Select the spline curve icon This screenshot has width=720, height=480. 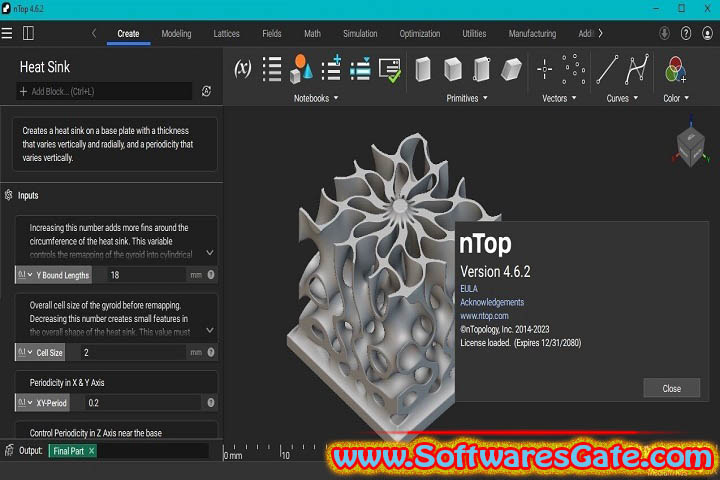point(637,69)
